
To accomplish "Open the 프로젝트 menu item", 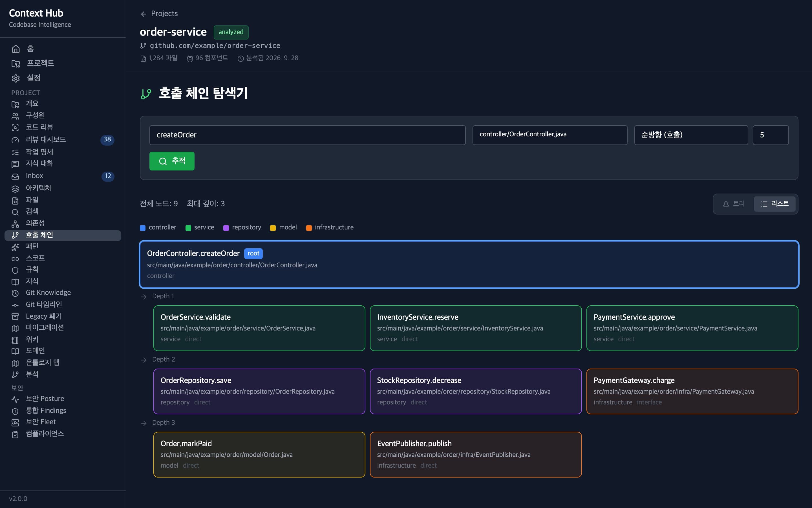I will point(63,63).
